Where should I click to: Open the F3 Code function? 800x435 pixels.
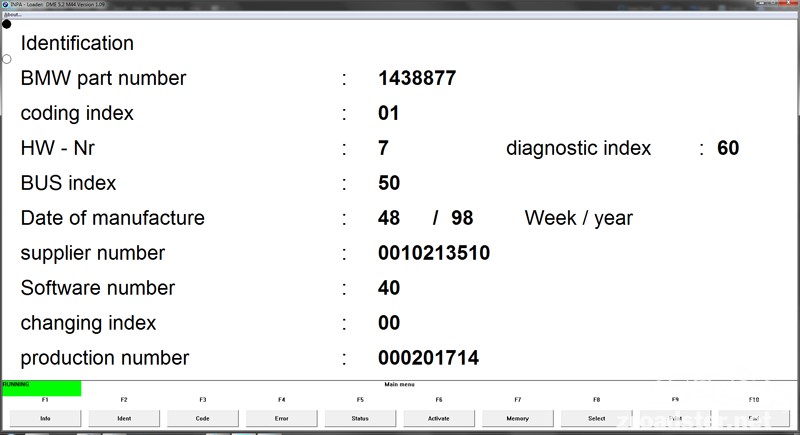[x=203, y=418]
